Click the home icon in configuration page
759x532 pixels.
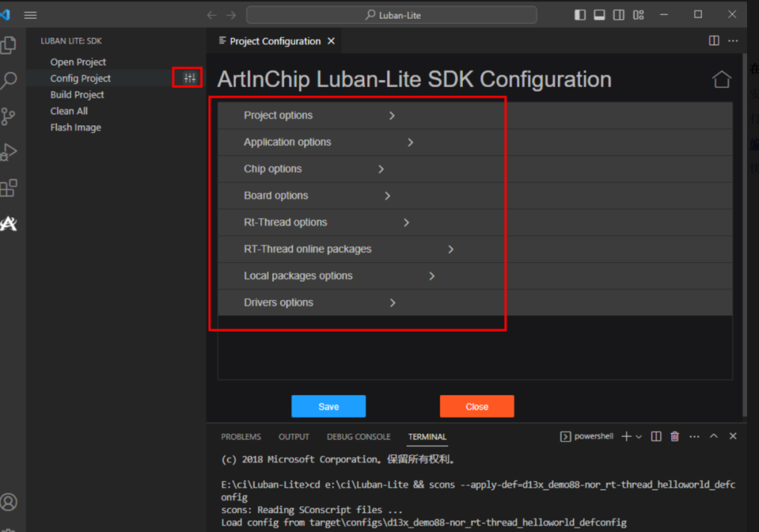[721, 79]
